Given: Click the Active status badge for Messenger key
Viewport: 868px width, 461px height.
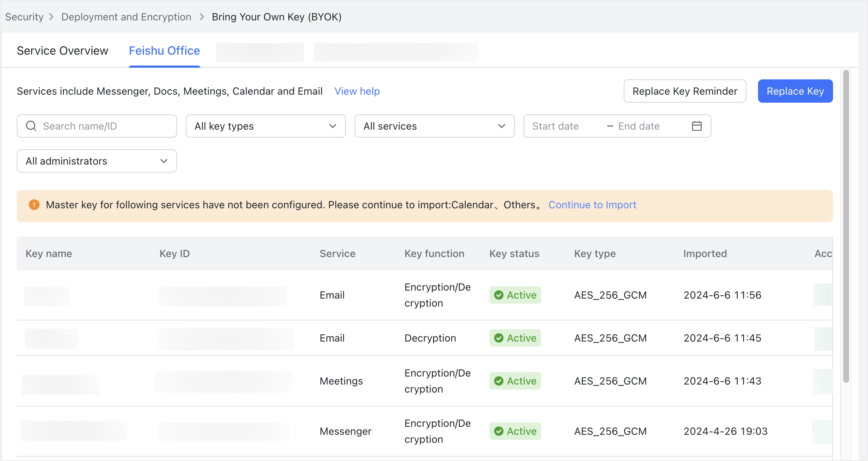Looking at the screenshot, I should 515,431.
